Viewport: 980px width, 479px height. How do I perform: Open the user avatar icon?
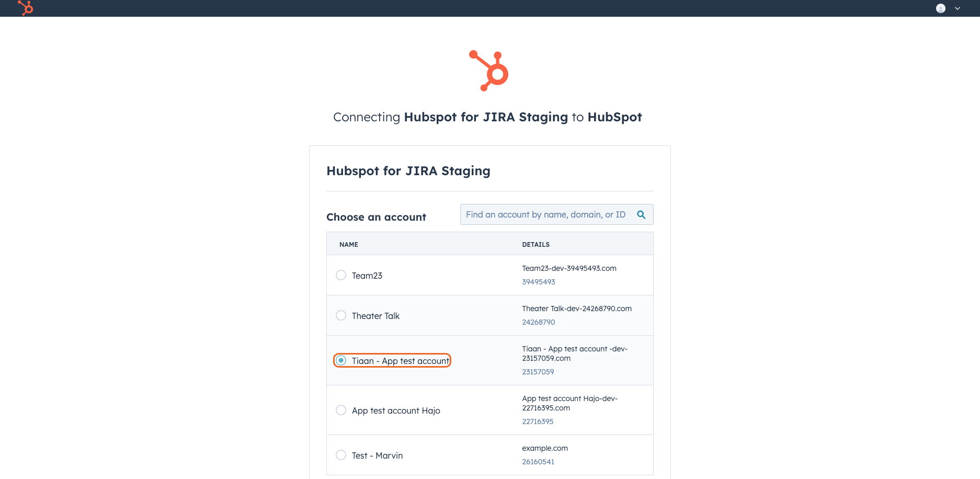[941, 8]
